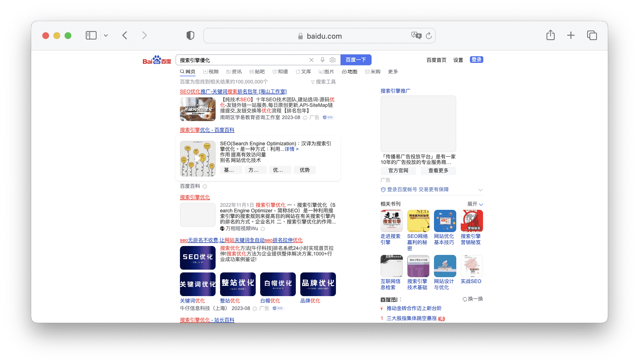This screenshot has width=639, height=364.
Task: Open 百度首页 link
Action: point(436,60)
